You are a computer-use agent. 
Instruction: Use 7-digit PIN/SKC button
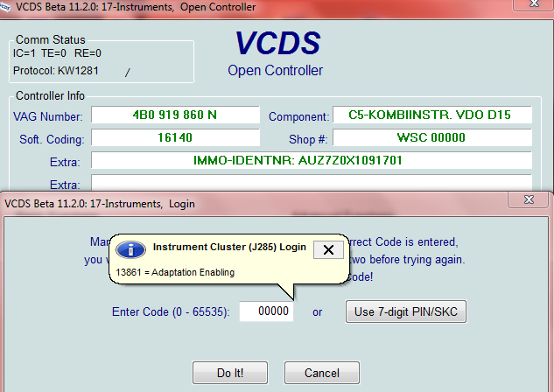[x=406, y=311]
